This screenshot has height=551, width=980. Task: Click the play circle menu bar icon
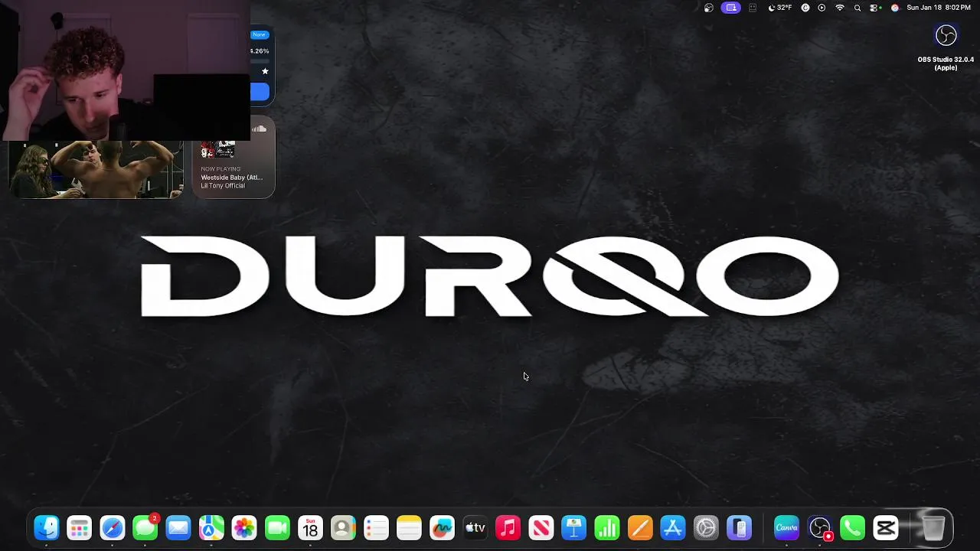pos(822,8)
